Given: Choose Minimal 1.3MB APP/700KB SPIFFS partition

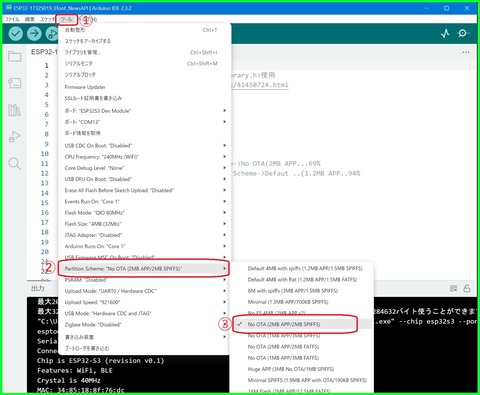Looking at the screenshot, I should click(x=302, y=302).
